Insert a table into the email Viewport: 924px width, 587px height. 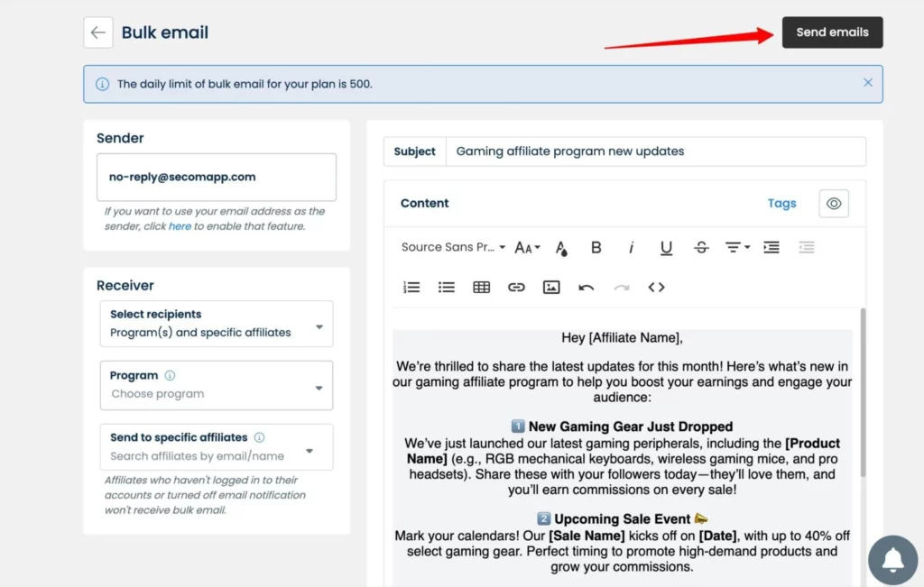481,287
